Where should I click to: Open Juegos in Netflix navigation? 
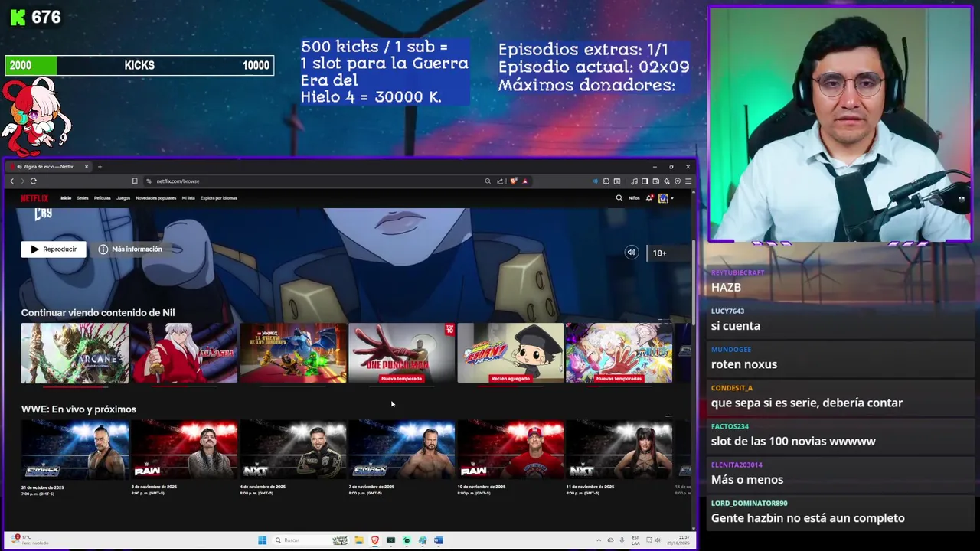[123, 198]
